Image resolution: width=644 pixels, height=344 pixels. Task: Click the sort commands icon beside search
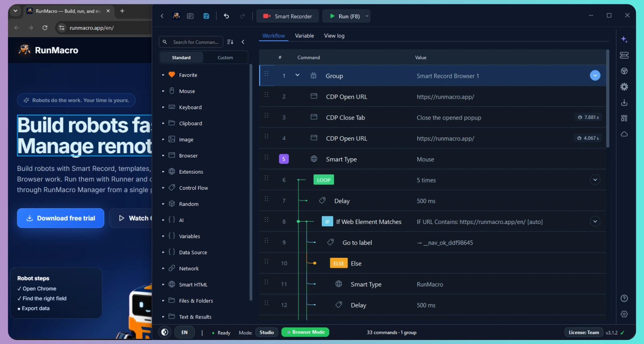click(230, 42)
